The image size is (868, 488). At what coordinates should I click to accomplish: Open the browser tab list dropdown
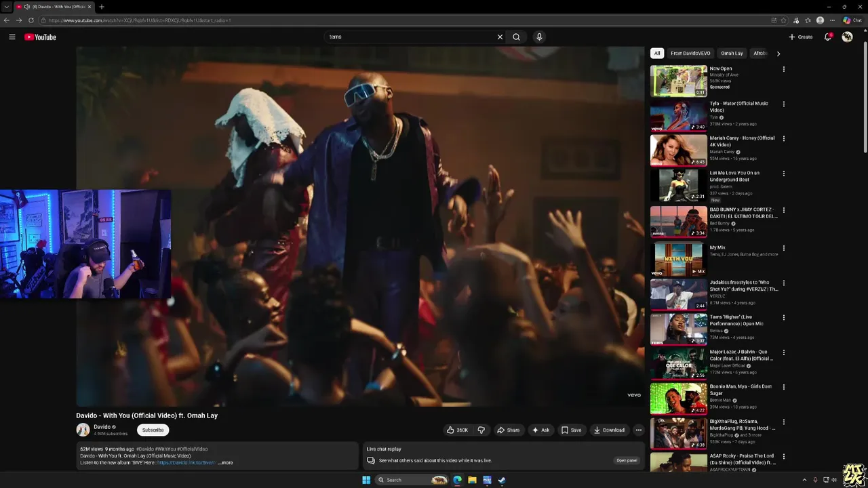tap(6, 7)
